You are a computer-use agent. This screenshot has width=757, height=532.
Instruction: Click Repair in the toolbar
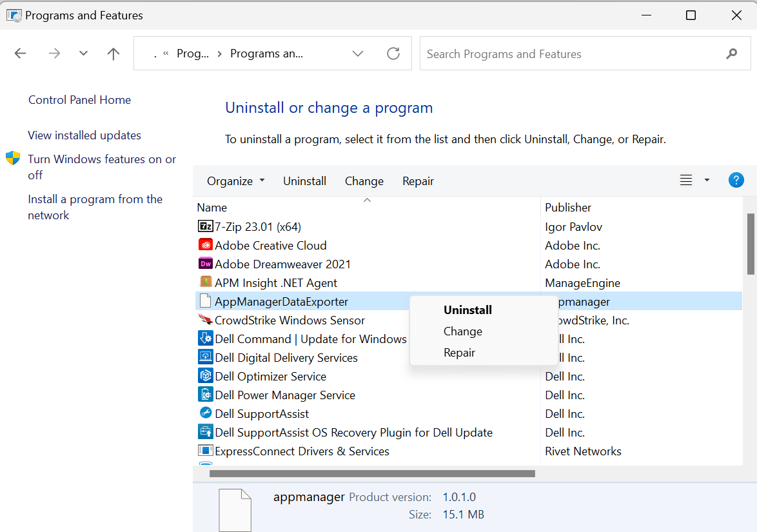pos(418,181)
